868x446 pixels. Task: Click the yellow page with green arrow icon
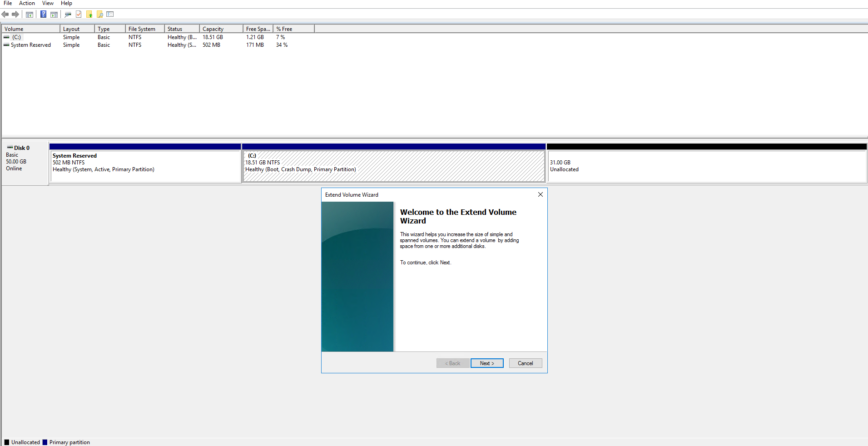(89, 14)
